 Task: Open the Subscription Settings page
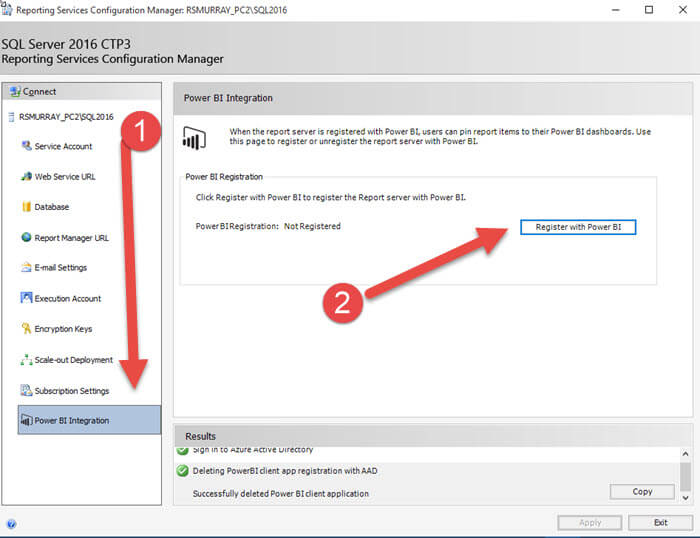[x=71, y=390]
